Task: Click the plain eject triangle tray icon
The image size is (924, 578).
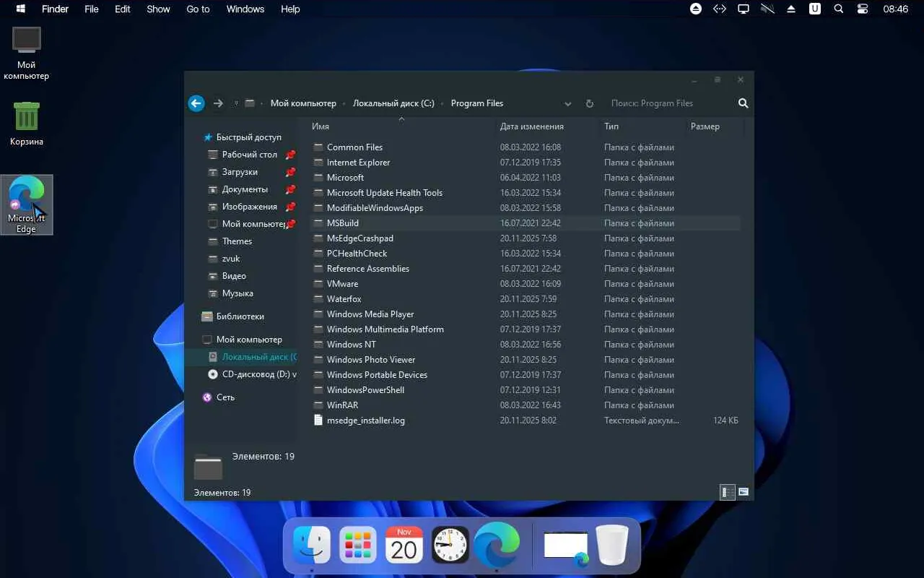Action: [x=791, y=9]
